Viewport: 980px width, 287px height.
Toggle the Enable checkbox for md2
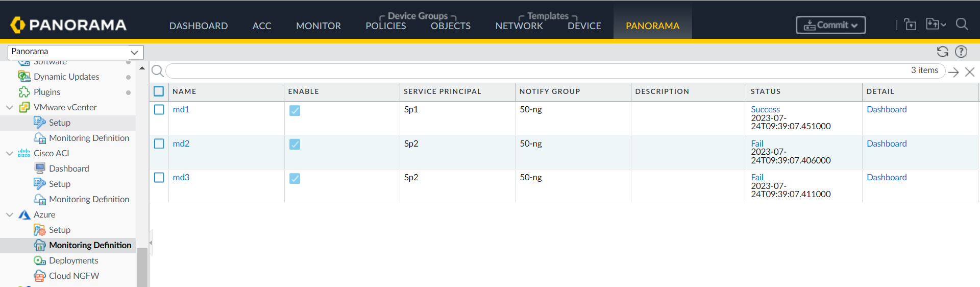click(x=295, y=144)
